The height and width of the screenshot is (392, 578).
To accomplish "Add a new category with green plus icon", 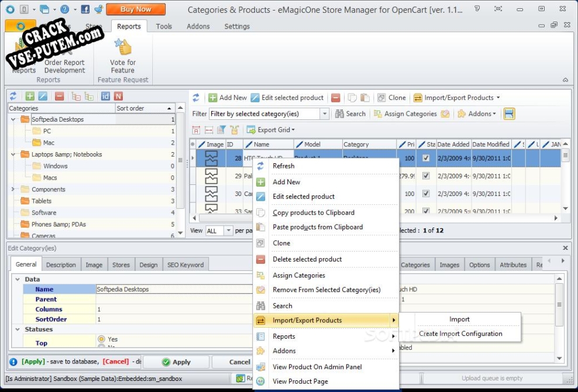I will point(29,97).
